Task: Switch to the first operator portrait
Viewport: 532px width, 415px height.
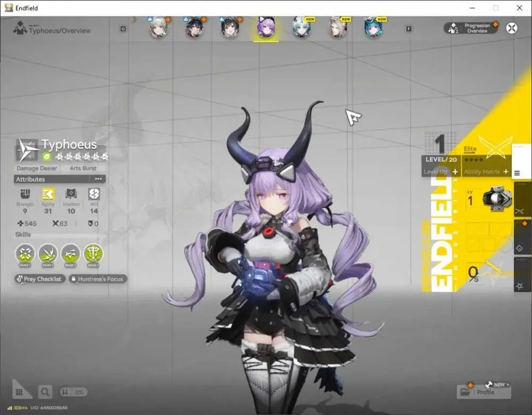Action: (x=159, y=27)
